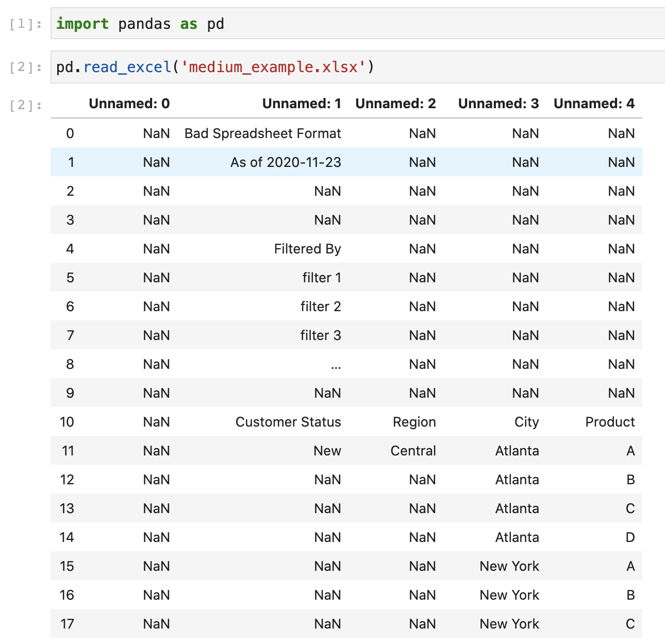Click the 'Atlanta' city cell in row 11

tap(517, 450)
